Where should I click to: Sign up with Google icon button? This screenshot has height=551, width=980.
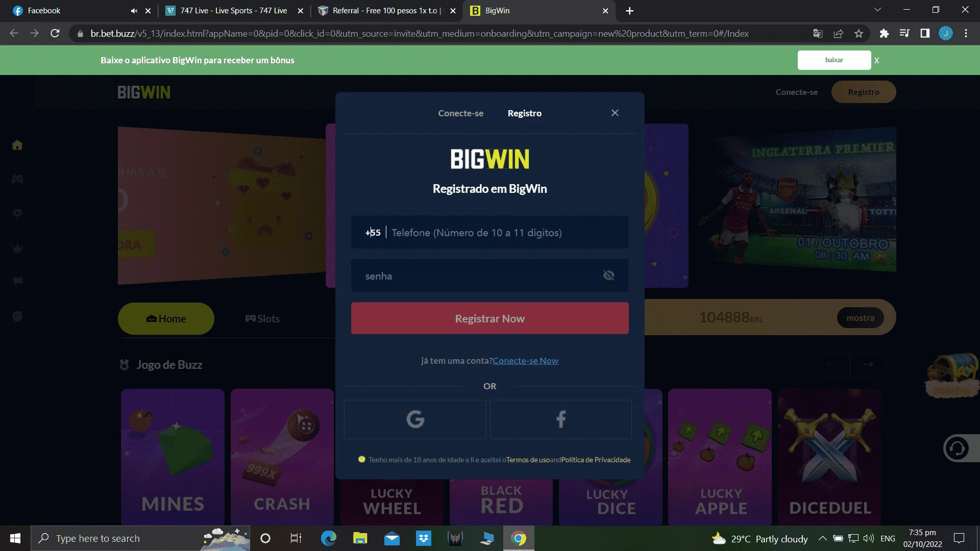pos(415,419)
